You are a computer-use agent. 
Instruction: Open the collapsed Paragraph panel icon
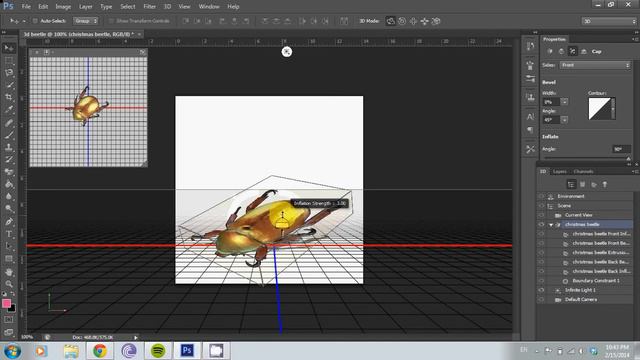pos(530,130)
